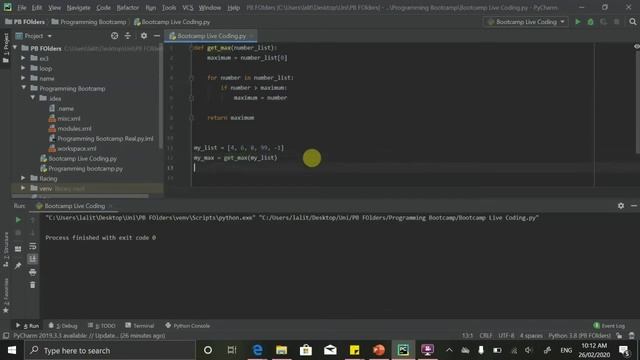
Task: Click the UTF-8 encoding indicator
Action: tap(506, 336)
